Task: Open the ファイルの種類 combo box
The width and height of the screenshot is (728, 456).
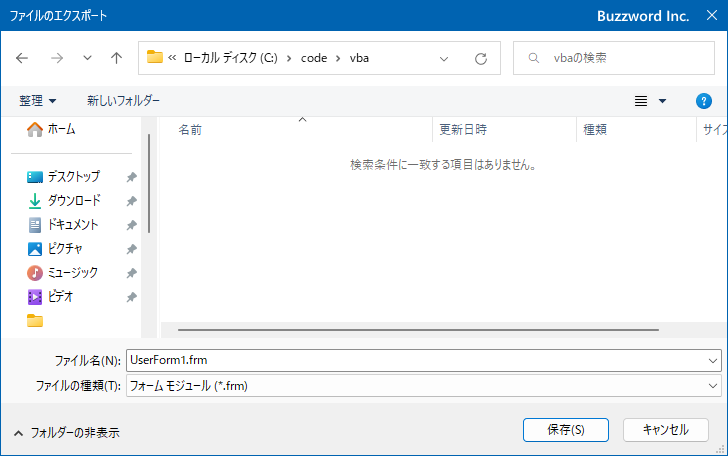Action: [x=423, y=386]
